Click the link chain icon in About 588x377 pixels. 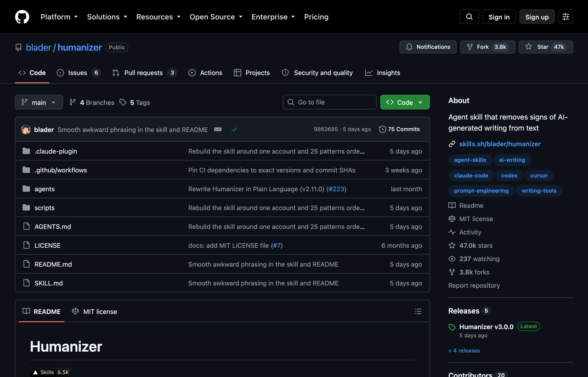pos(452,144)
